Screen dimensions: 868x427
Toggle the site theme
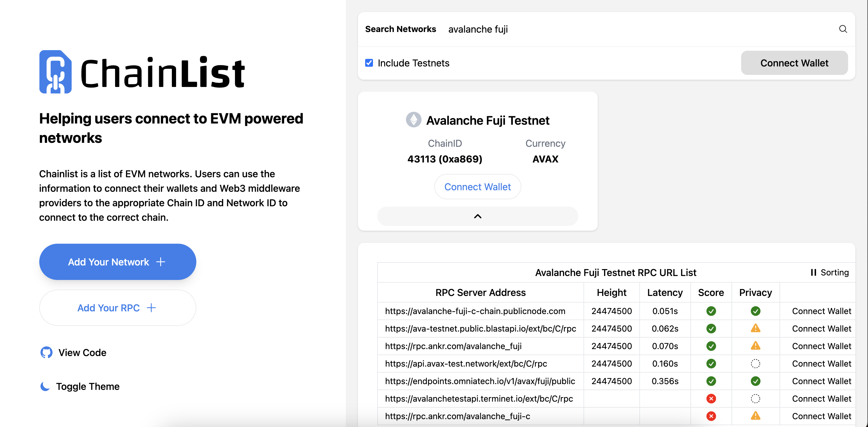coord(88,386)
